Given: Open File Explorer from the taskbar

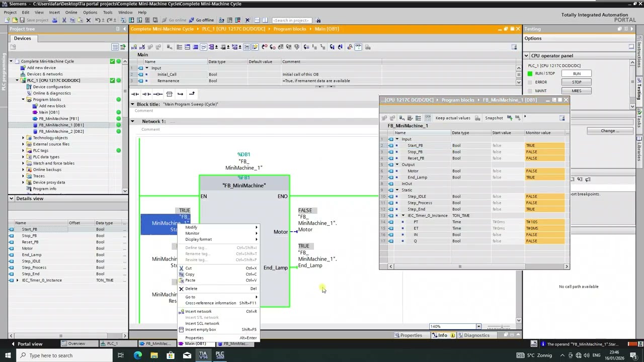Looking at the screenshot, I should (x=154, y=355).
